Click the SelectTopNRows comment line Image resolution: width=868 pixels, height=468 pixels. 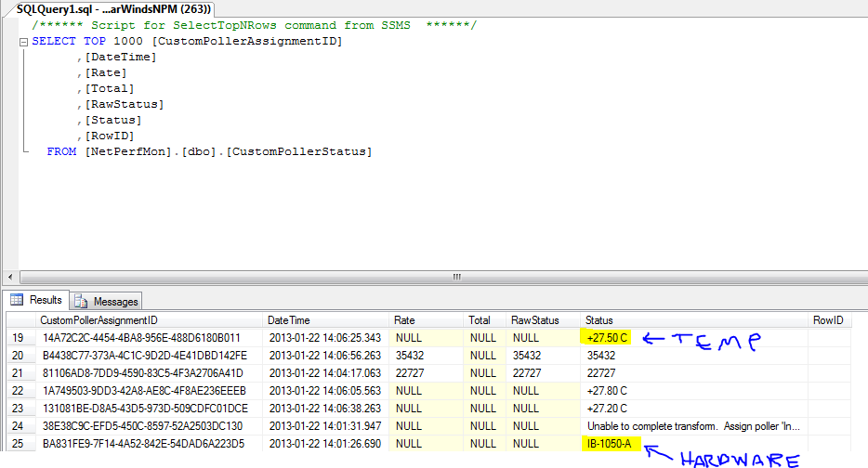(254, 25)
